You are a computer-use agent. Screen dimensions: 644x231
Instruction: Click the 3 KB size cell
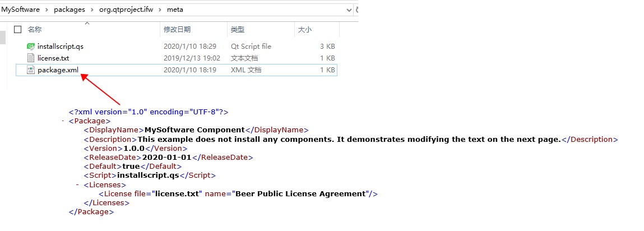(x=327, y=47)
